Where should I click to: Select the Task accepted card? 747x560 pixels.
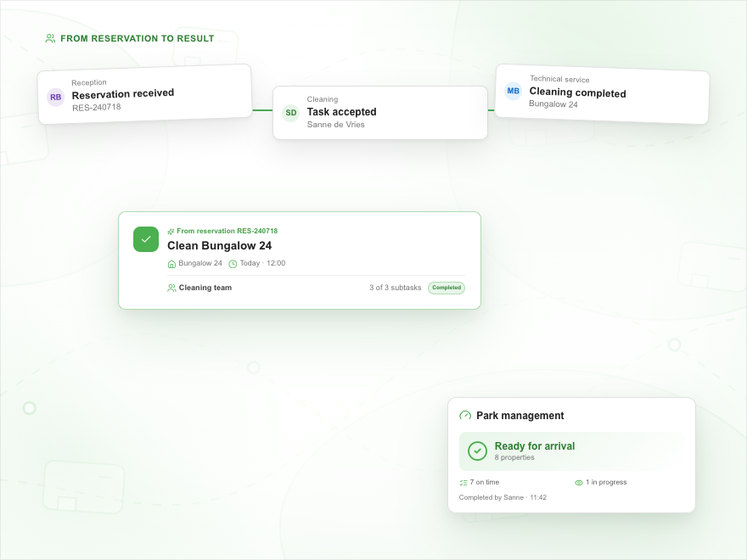point(380,113)
